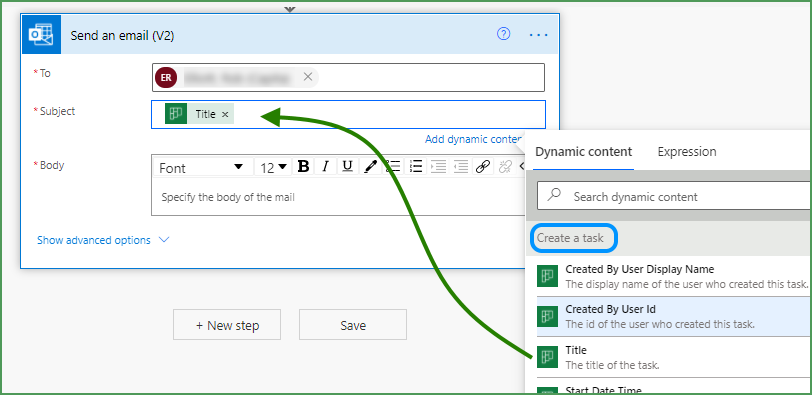This screenshot has width=812, height=395.
Task: Click the Title dynamic token in Subject
Action: pyautogui.click(x=199, y=114)
